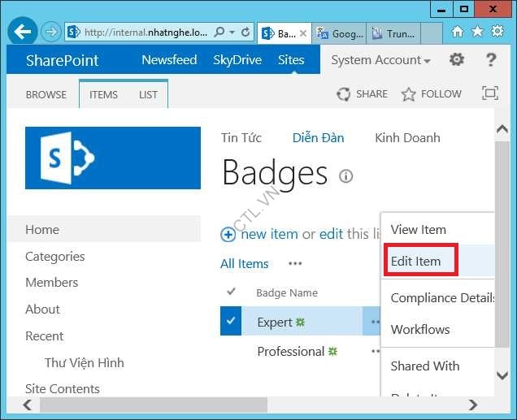The height and width of the screenshot is (420, 517).
Task: Follow this site using star icon
Action: pos(409,94)
